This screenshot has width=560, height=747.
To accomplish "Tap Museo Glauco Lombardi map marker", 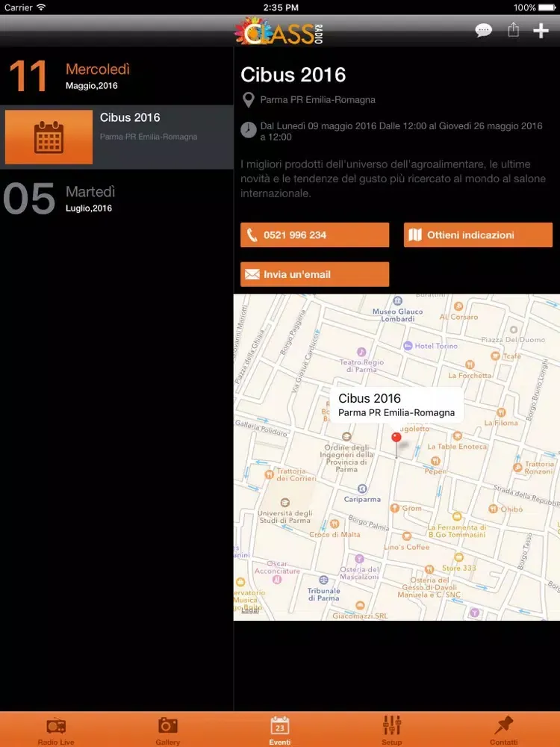I will (x=398, y=300).
